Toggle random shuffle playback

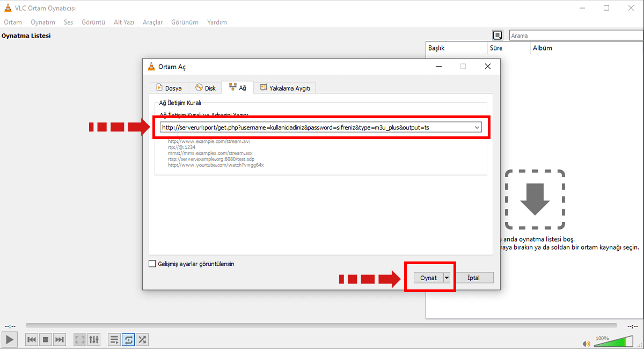(x=142, y=339)
